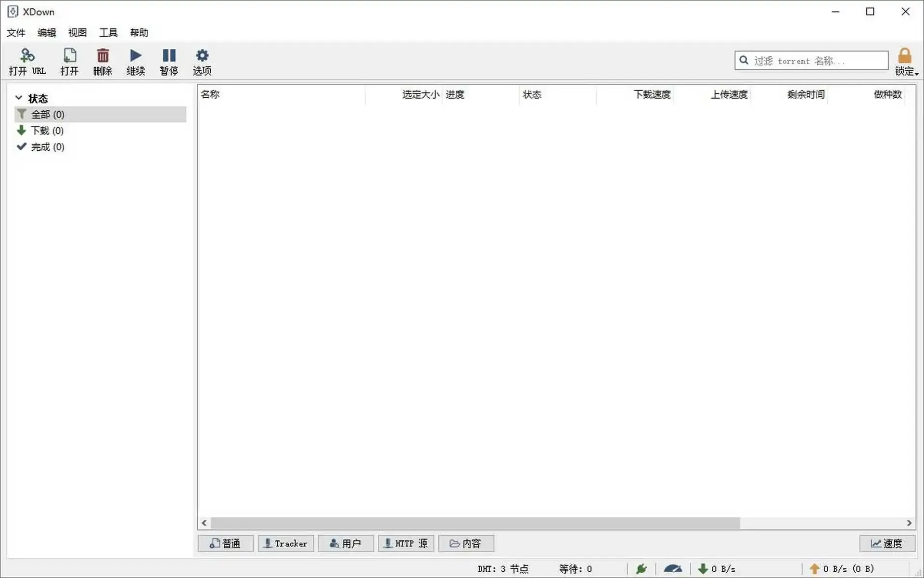Open the 工具 menu
Viewport: 924px width, 578px height.
click(108, 32)
